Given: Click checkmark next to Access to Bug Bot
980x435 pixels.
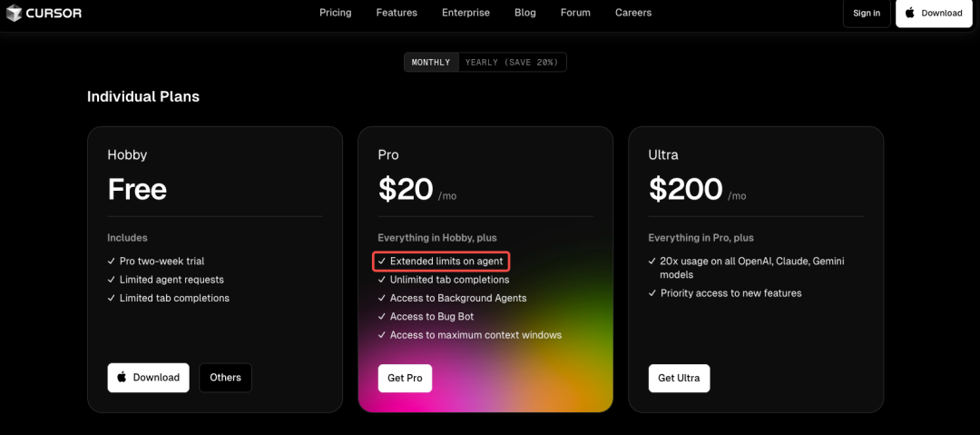Looking at the screenshot, I should coord(381,317).
